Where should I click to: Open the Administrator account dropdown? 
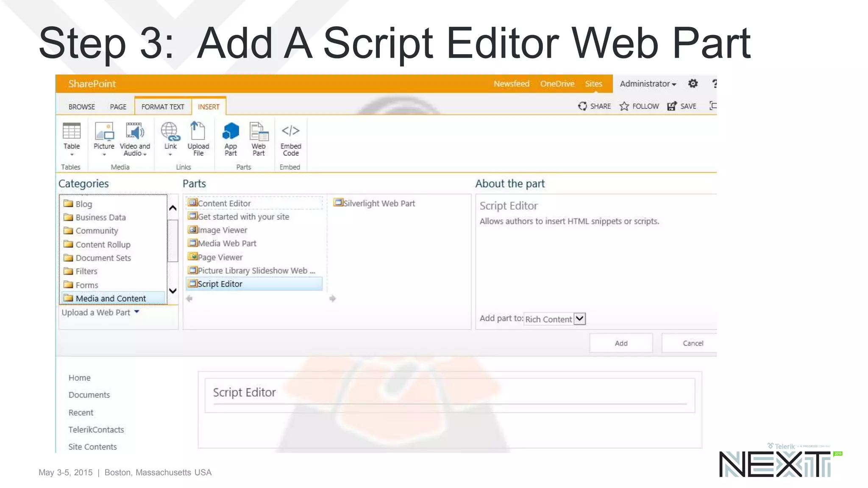tap(648, 84)
